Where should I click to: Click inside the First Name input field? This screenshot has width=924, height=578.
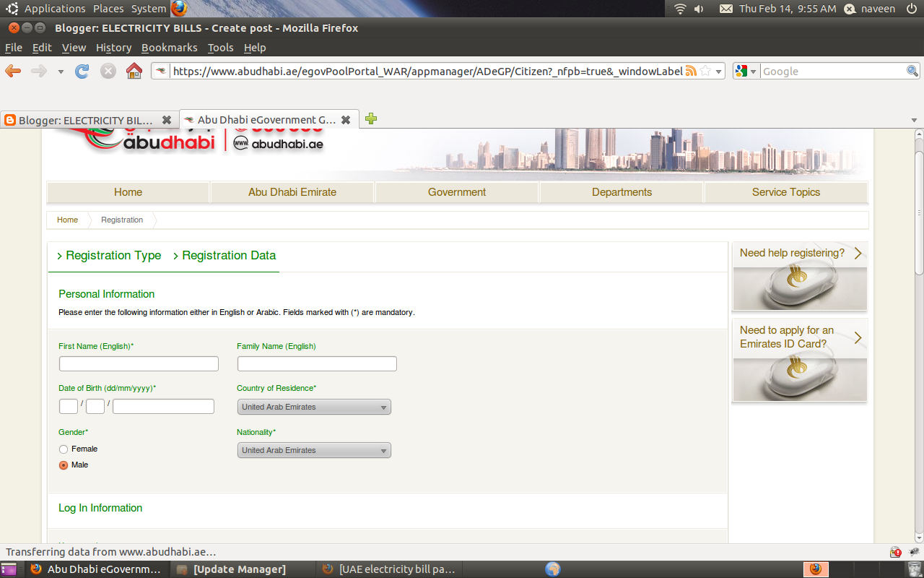[139, 363]
